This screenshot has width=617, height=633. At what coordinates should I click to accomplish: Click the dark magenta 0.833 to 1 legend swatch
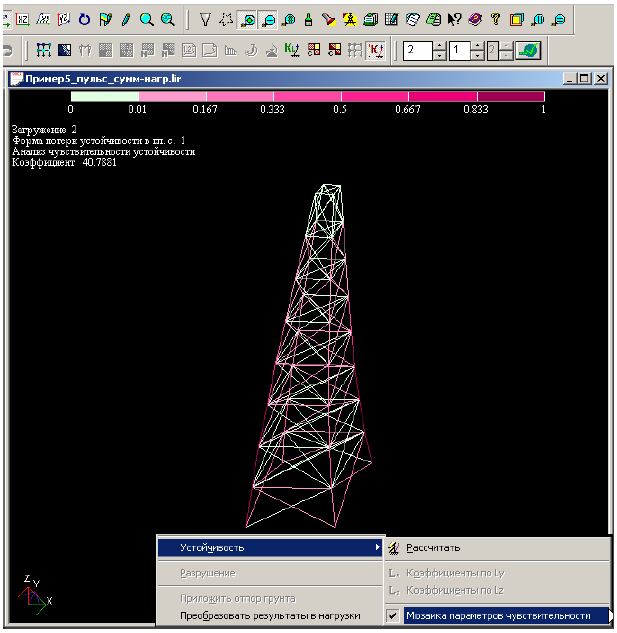pyautogui.click(x=511, y=96)
